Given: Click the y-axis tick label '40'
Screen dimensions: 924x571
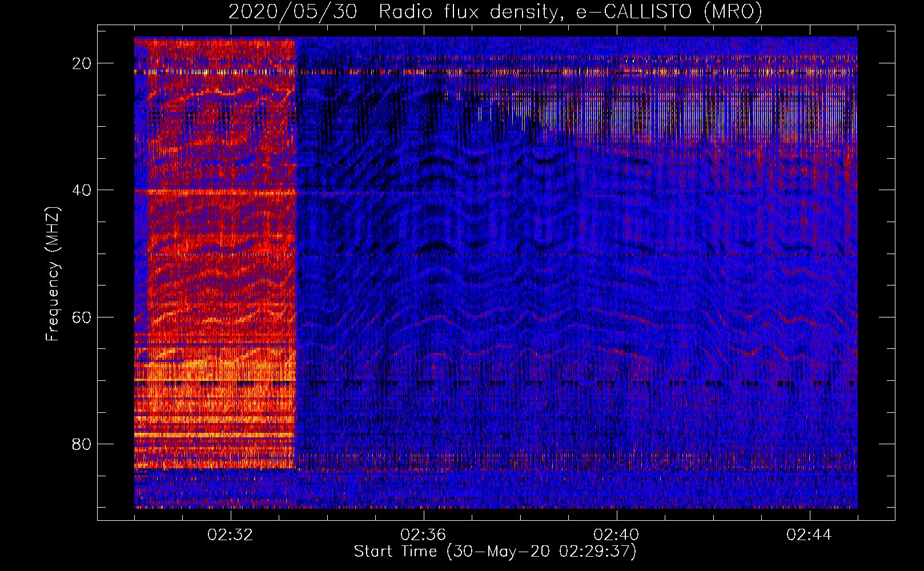Looking at the screenshot, I should click(82, 190).
